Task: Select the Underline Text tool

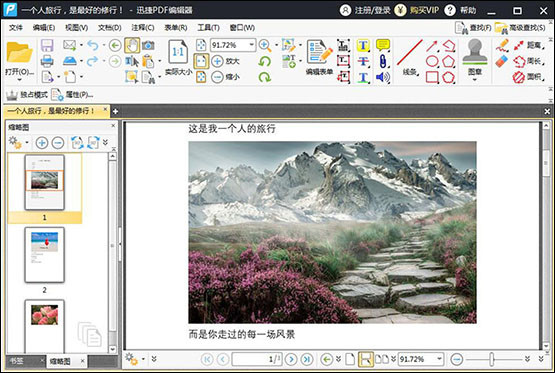Action: (363, 77)
